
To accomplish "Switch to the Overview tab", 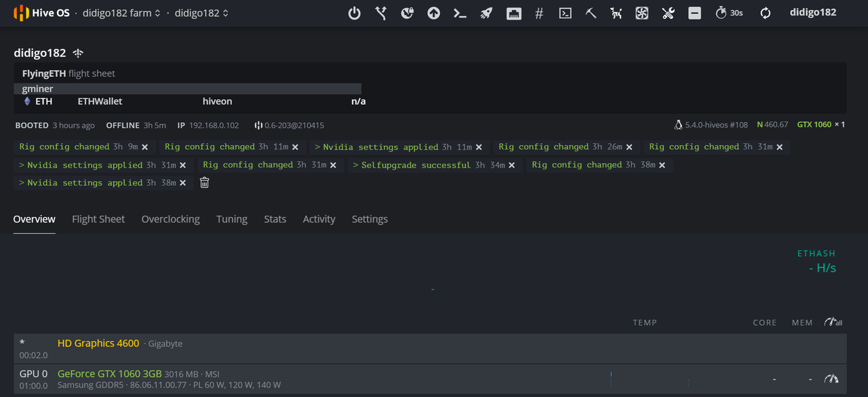I will point(34,219).
